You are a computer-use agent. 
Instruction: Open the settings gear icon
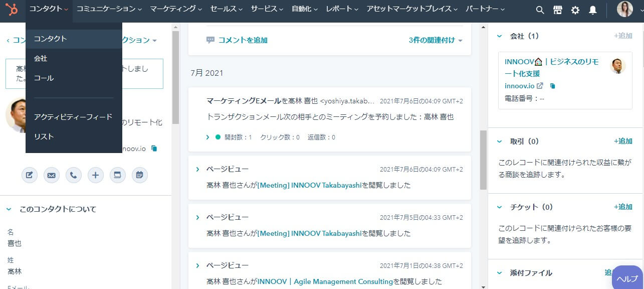pyautogui.click(x=575, y=10)
